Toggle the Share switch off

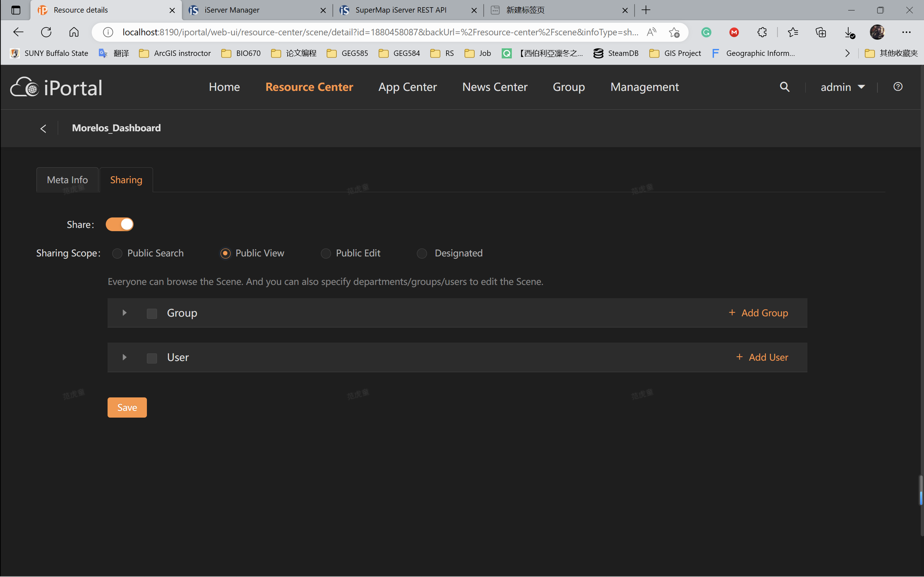tap(119, 224)
